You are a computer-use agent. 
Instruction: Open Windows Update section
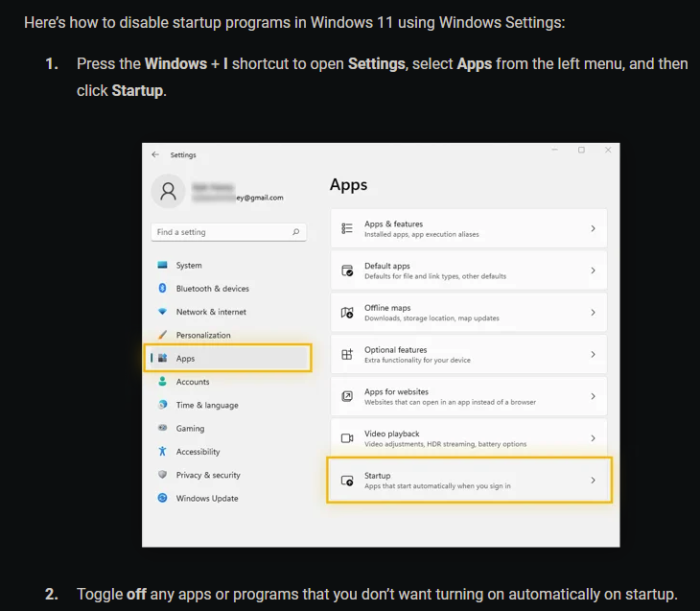coord(229,498)
